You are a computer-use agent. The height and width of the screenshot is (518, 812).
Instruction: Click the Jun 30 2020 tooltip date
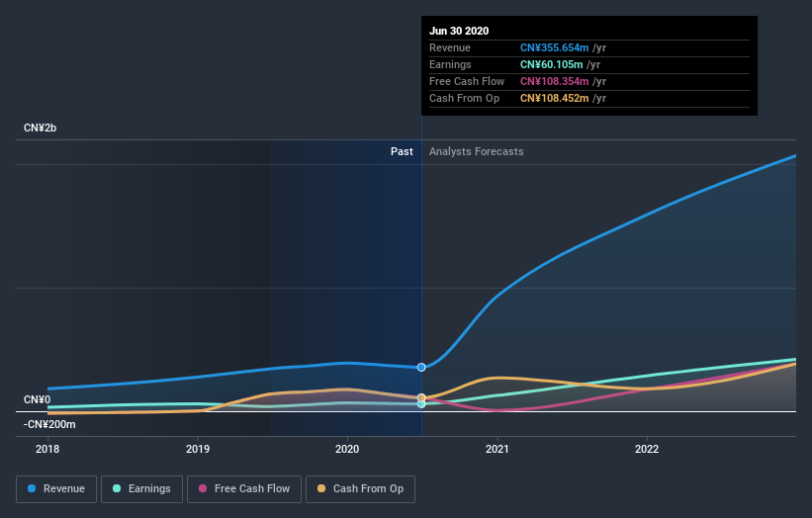tap(459, 31)
